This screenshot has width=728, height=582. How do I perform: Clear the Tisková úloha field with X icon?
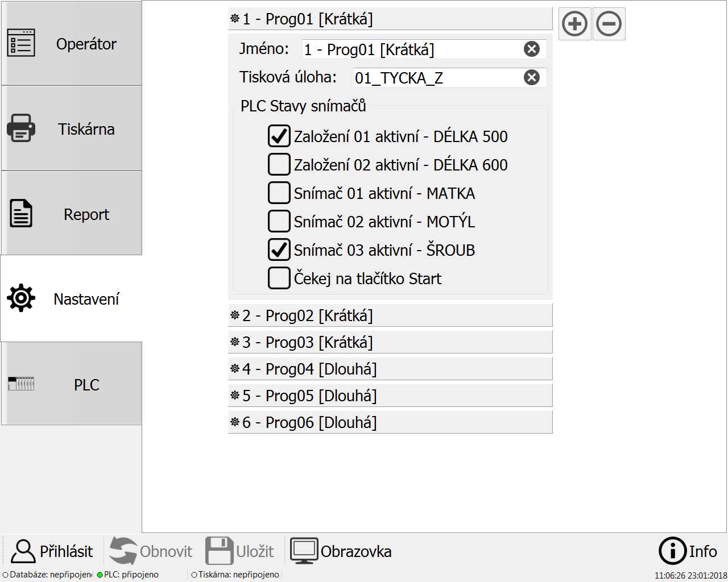click(532, 77)
